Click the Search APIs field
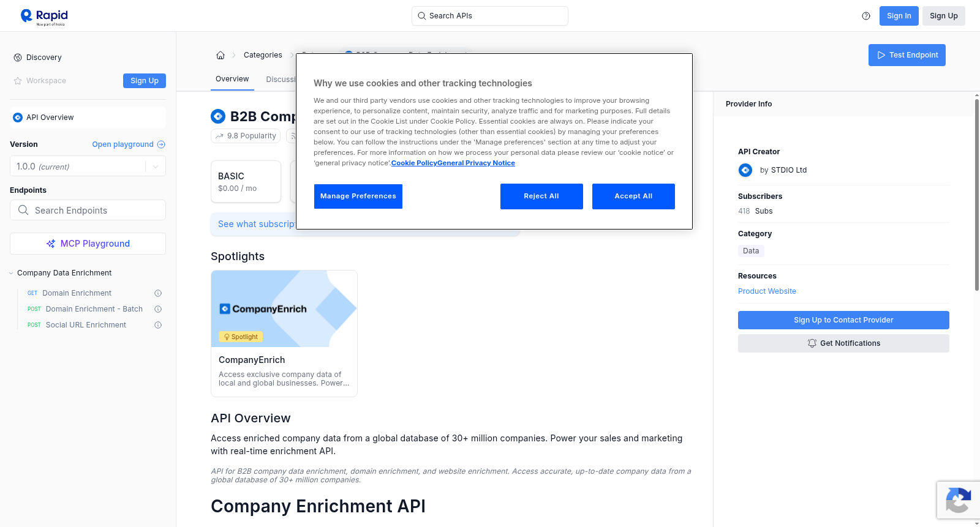This screenshot has height=527, width=980. (x=490, y=16)
